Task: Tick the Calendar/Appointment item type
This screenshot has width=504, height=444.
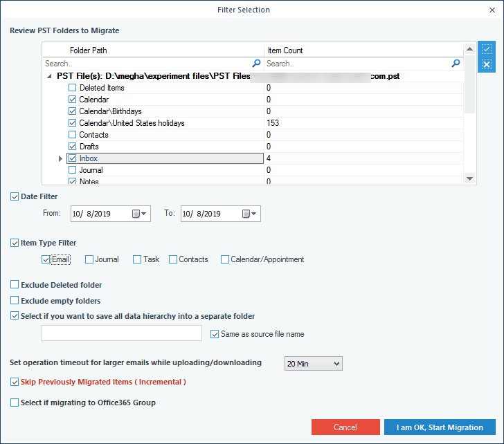Action: [x=225, y=259]
